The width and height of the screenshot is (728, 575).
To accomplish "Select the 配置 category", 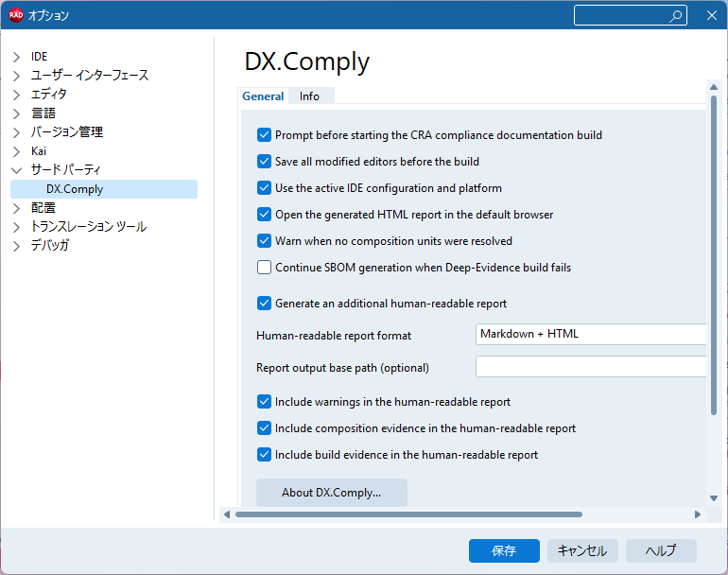I will (x=43, y=208).
